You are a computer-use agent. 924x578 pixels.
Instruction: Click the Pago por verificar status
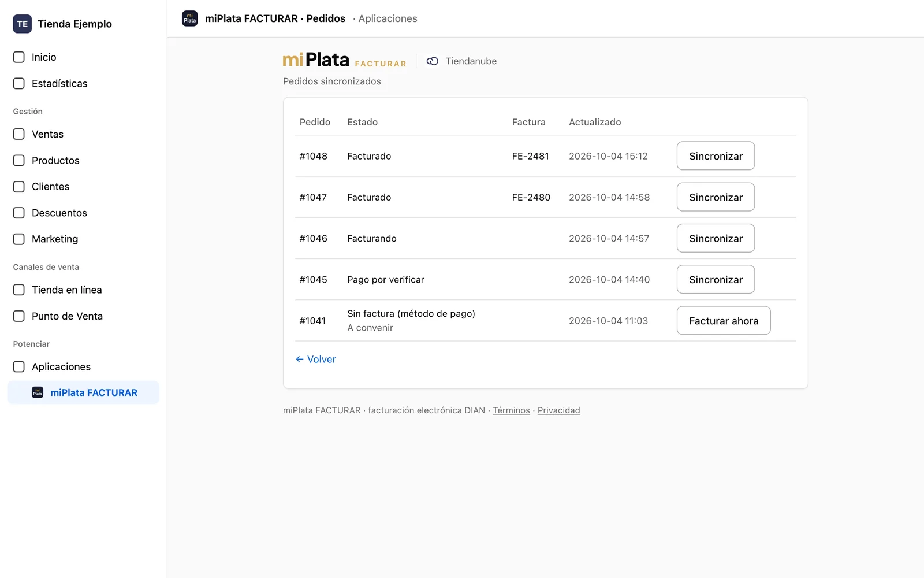[385, 280]
